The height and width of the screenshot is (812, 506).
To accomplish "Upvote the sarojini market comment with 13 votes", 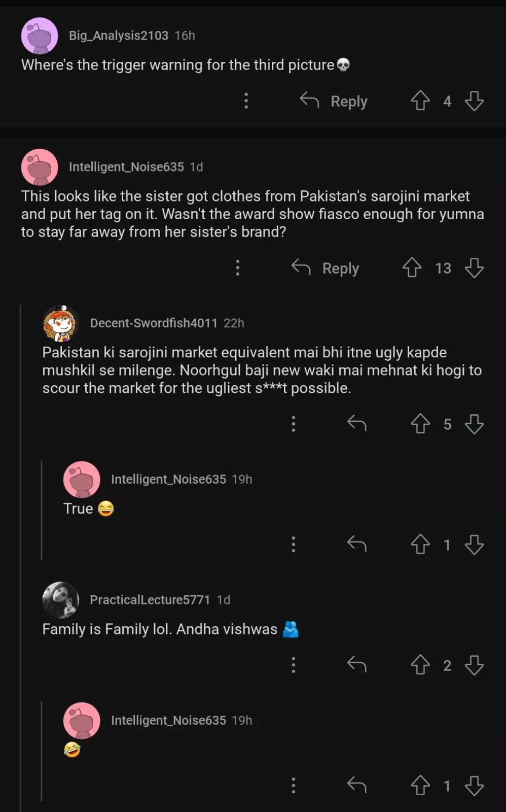I will point(412,267).
